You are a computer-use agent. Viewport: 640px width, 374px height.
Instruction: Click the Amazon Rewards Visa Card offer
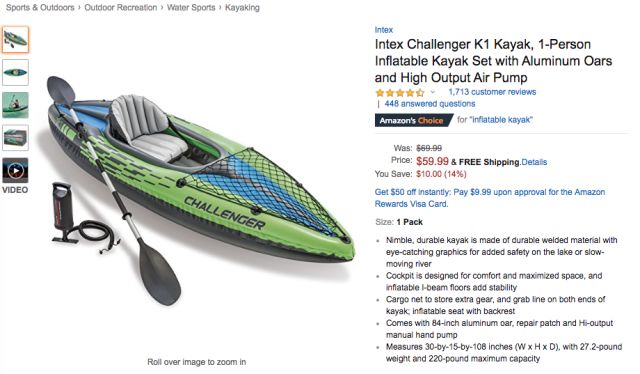[x=490, y=198]
